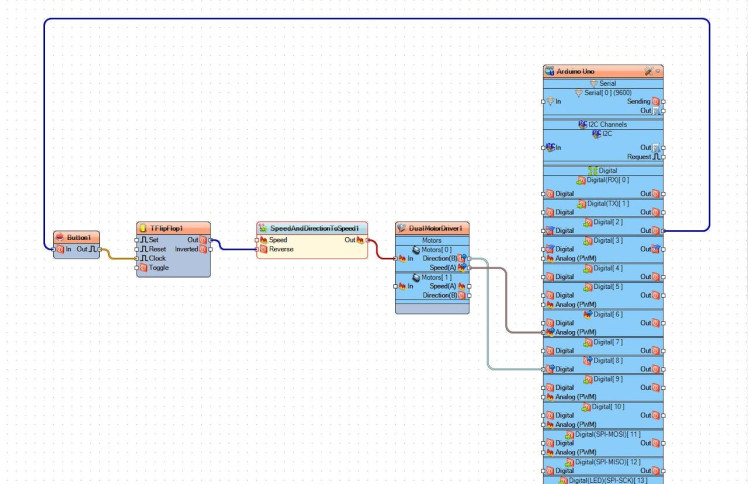Click the Button1 component icon
Viewport: 748px width, 484px height.
(x=60, y=237)
